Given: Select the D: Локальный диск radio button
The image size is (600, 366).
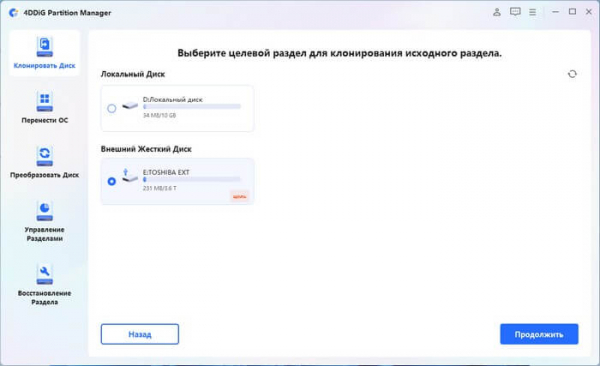Looking at the screenshot, I should [112, 108].
